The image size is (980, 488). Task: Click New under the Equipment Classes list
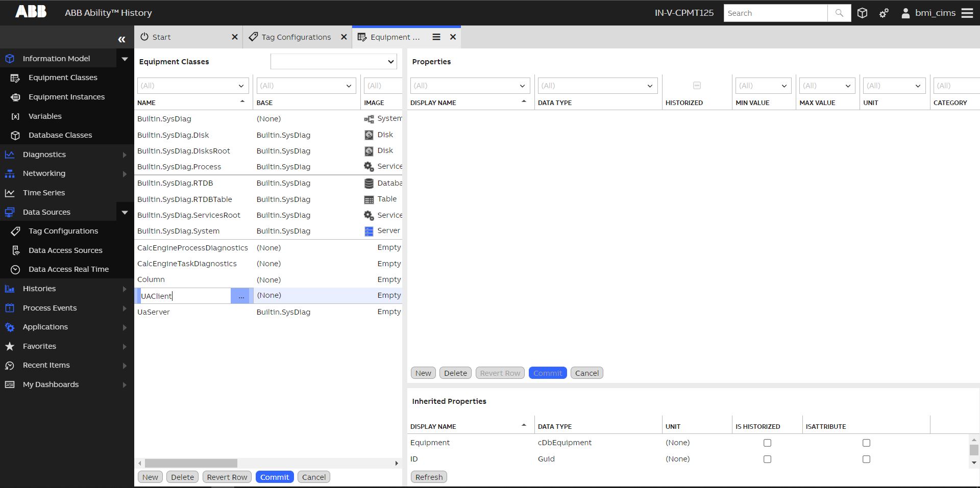click(x=150, y=477)
